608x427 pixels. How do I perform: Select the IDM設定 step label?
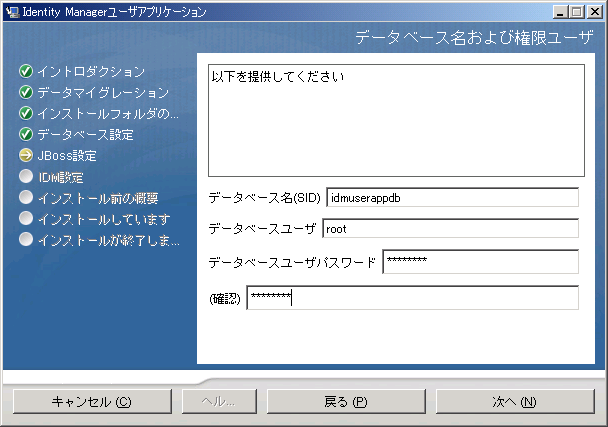coord(60,177)
